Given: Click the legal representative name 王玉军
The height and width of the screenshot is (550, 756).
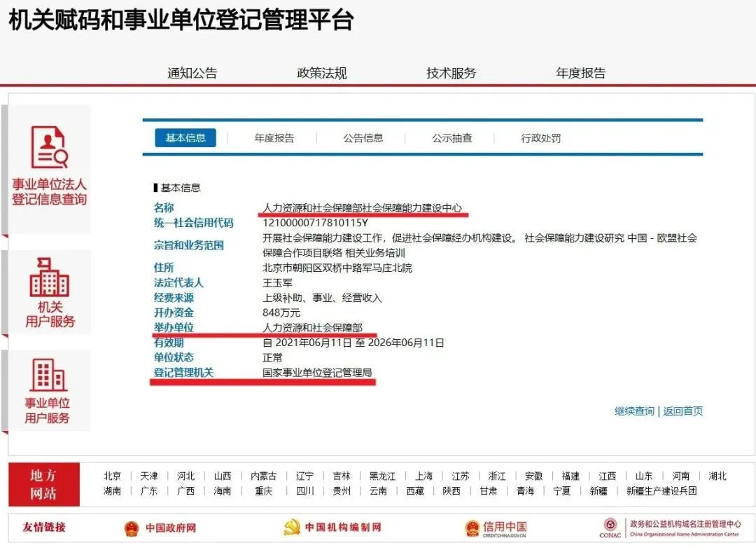Looking at the screenshot, I should point(277,283).
